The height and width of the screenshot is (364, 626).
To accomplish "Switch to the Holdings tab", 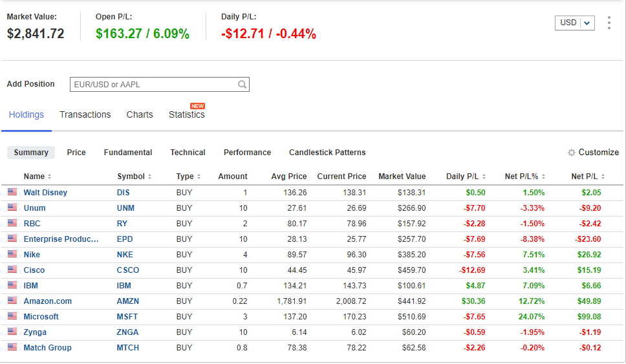I will coord(27,114).
